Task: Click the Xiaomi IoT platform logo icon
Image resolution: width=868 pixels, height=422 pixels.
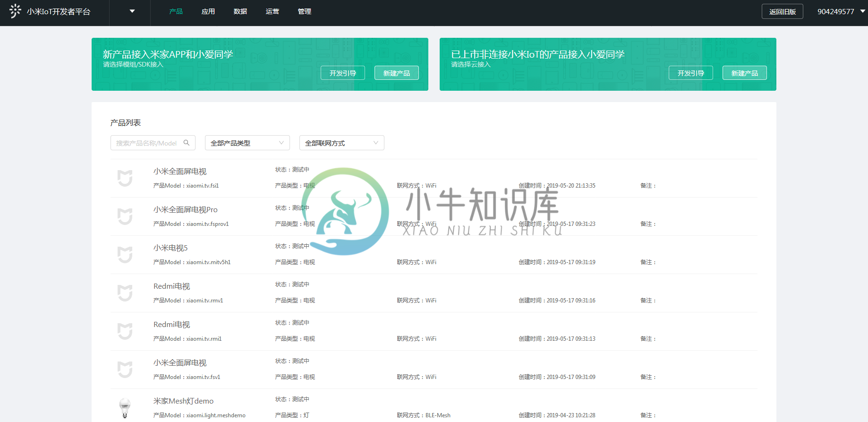Action: coord(15,11)
